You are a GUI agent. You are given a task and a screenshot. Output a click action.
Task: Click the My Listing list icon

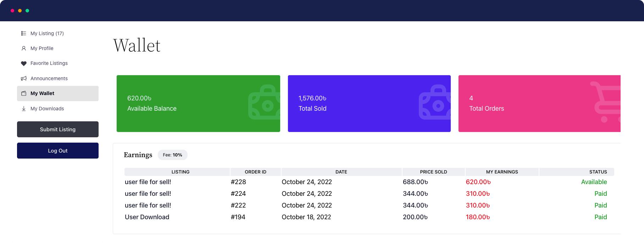[24, 33]
